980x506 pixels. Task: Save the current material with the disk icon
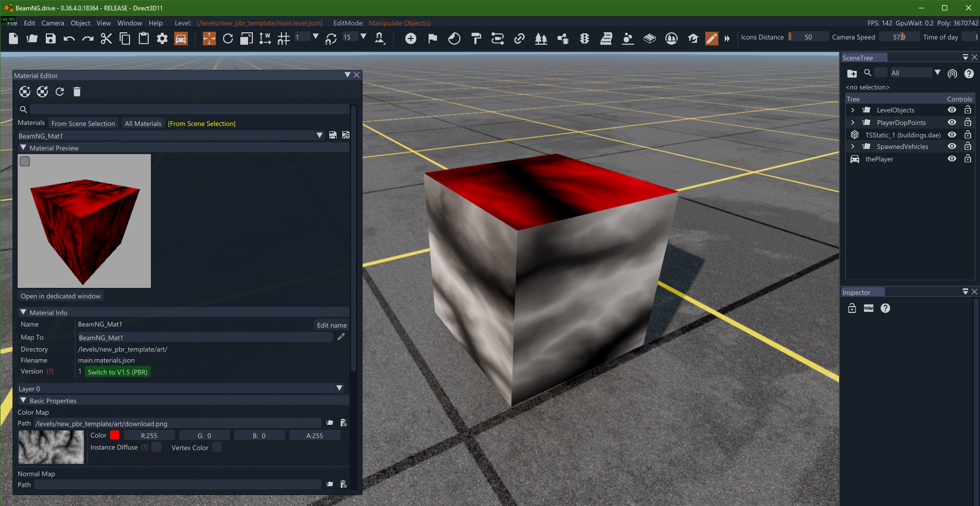(x=333, y=135)
